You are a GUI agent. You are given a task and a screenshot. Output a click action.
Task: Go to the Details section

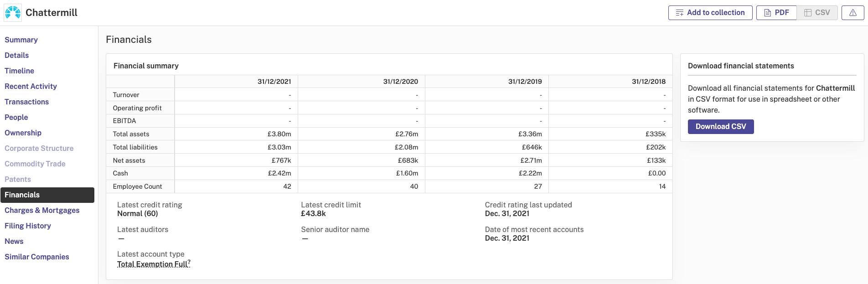(16, 56)
